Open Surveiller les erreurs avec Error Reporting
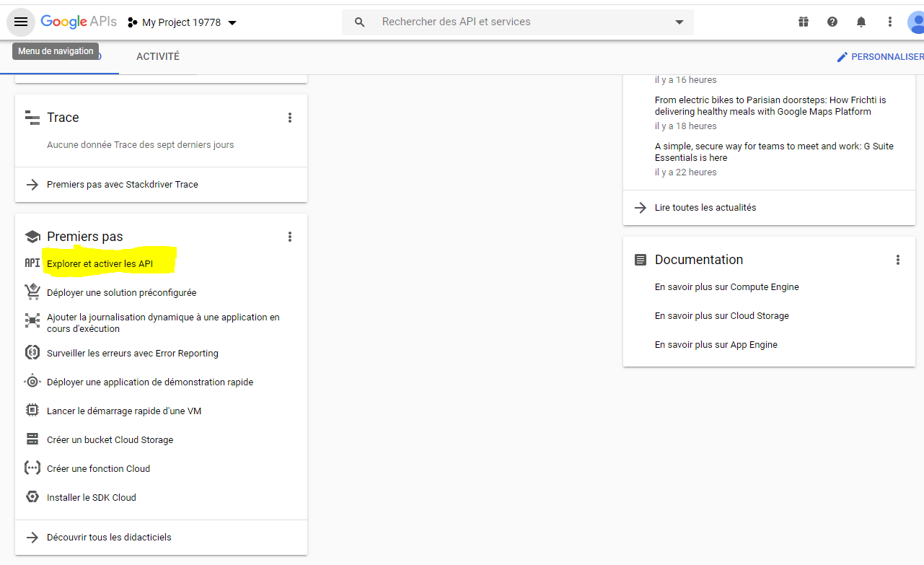 [132, 354]
